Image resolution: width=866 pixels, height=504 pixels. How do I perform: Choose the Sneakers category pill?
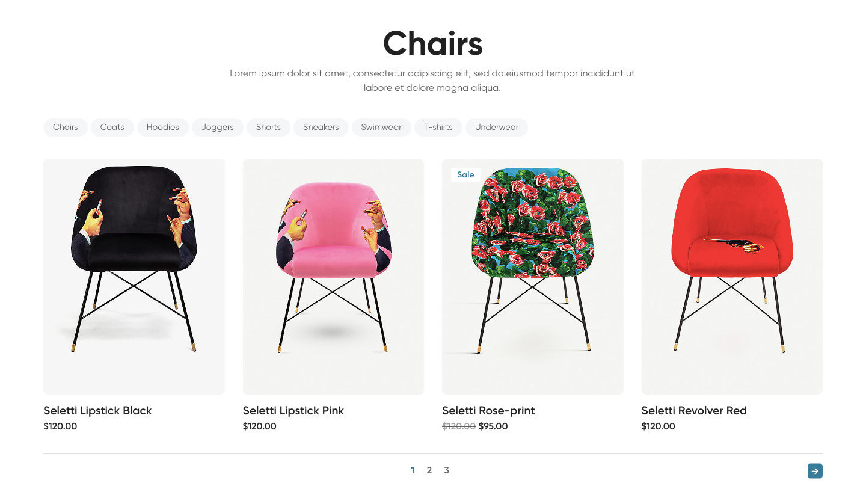click(321, 128)
